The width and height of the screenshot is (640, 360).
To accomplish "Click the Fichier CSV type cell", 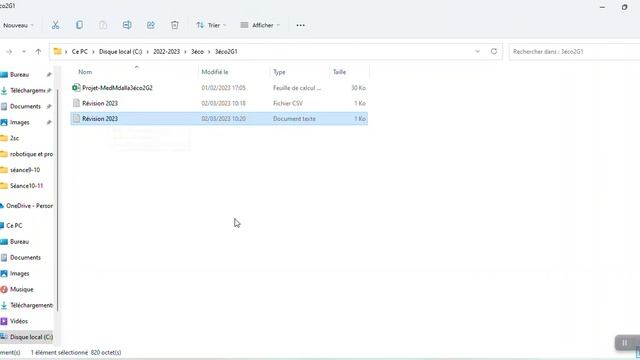I will pyautogui.click(x=288, y=103).
